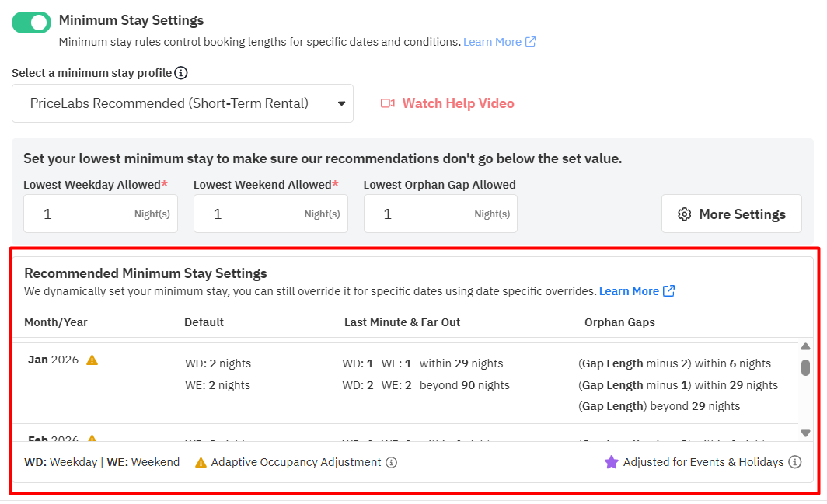
Task: Open More Settings
Action: pyautogui.click(x=731, y=214)
